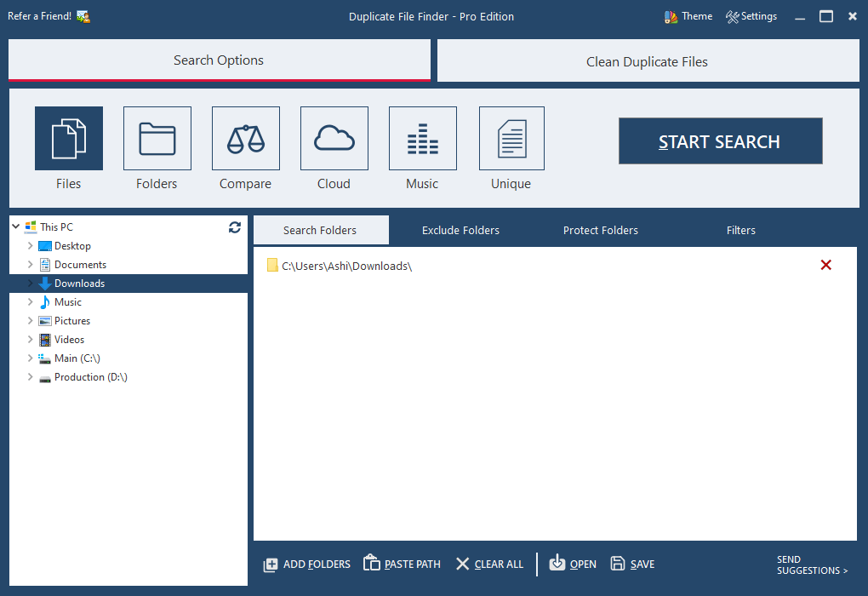Go to Clean Duplicate Files tab

pos(647,61)
